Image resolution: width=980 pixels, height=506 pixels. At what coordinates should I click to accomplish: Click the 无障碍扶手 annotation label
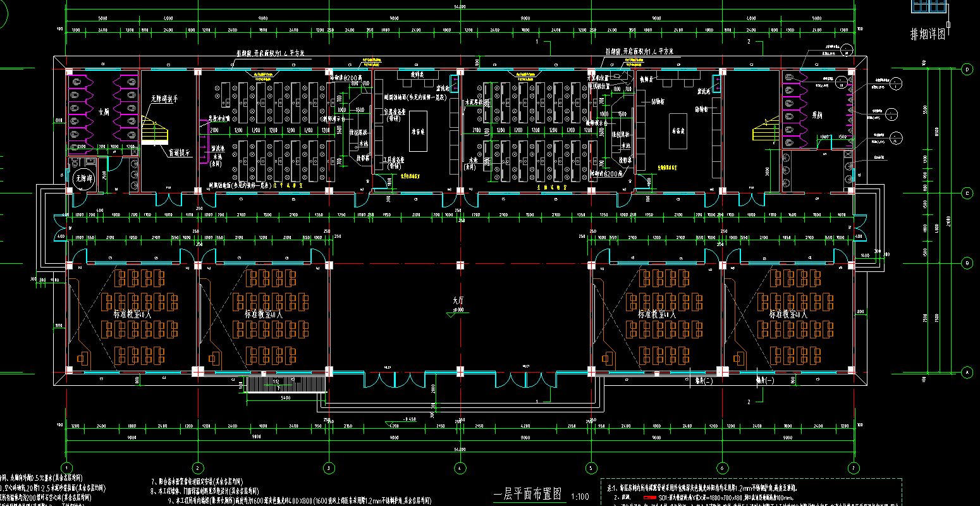pos(164,99)
